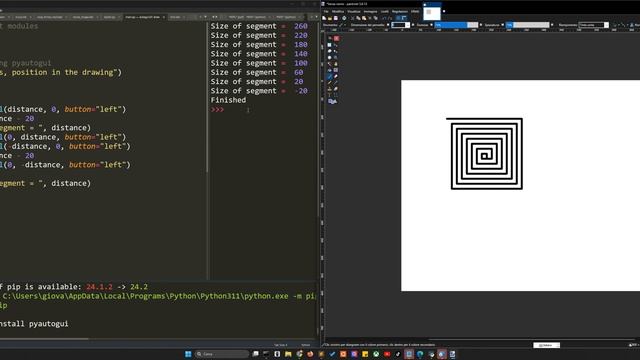Open Firefox from the taskbar
Viewport: 640px width, 360px height.
point(310,354)
